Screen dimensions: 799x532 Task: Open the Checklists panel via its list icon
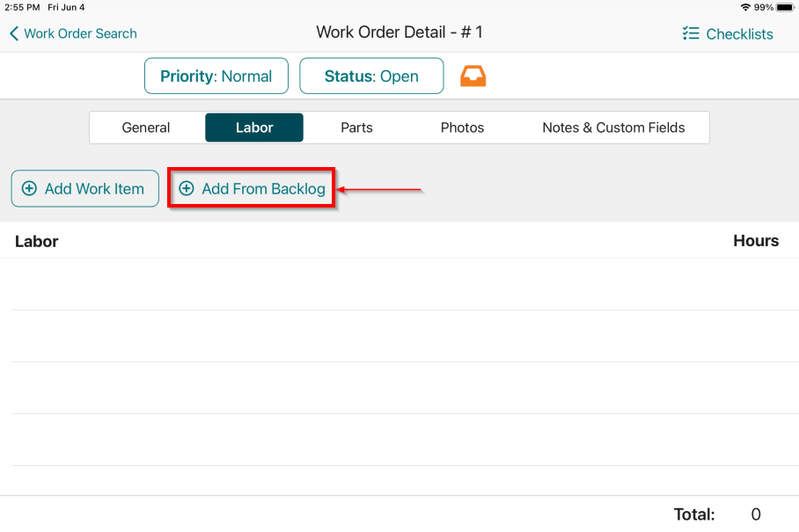[x=690, y=33]
